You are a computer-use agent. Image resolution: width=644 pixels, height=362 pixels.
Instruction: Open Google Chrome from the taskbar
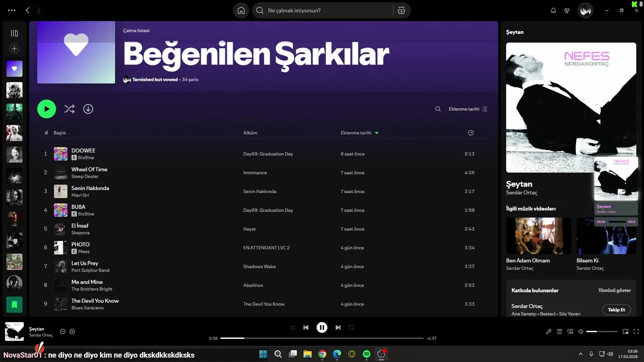pyautogui.click(x=322, y=354)
